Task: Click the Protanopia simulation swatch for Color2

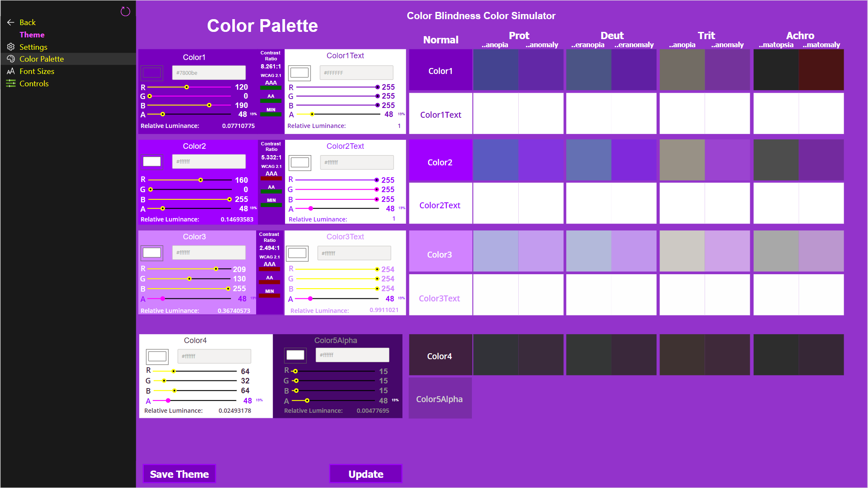Action: pyautogui.click(x=496, y=160)
